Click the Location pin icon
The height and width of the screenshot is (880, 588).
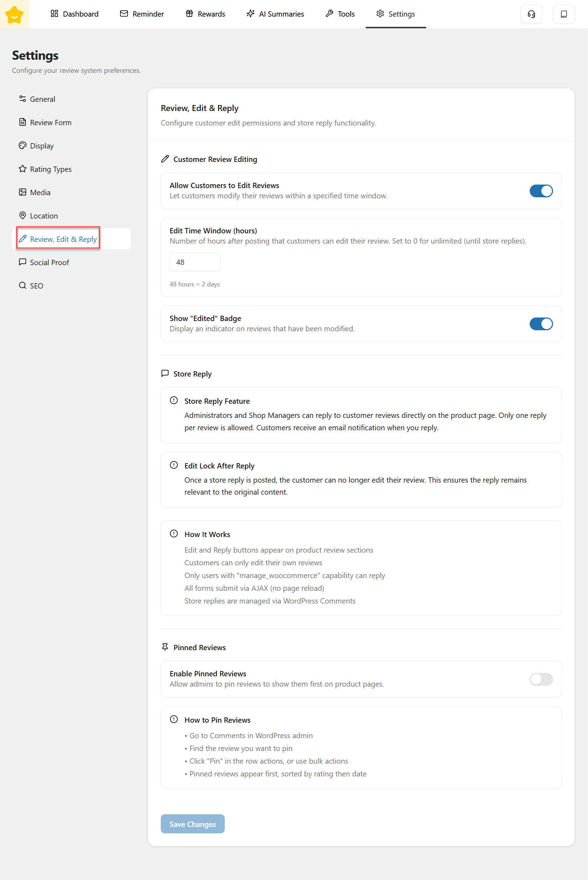click(23, 215)
